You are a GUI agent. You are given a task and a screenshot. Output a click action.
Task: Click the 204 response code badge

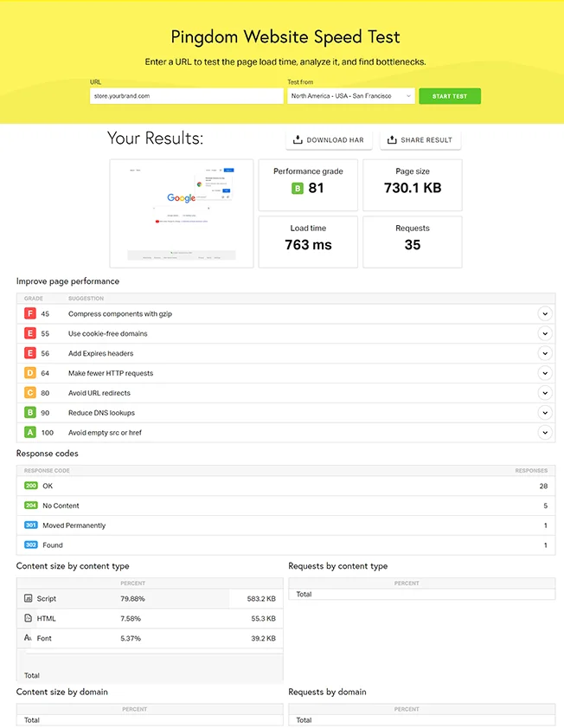point(31,506)
